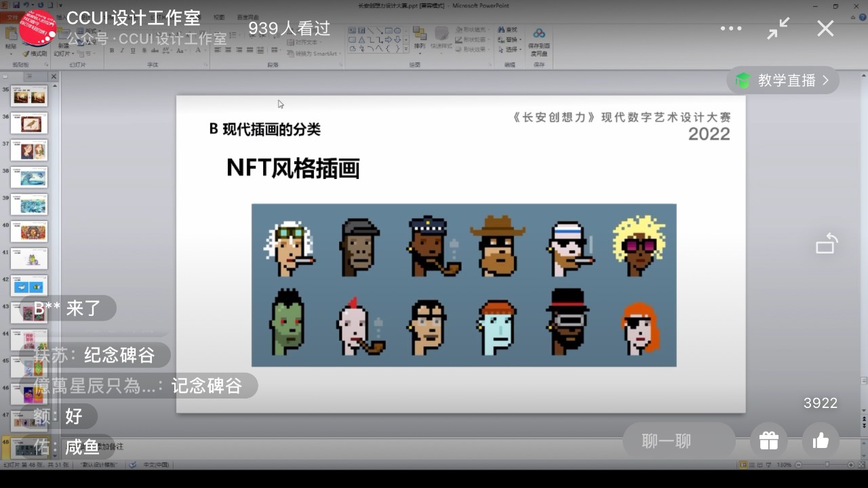Open the 形状效果 dropdown
Screen dimensions: 868x488
coord(472,49)
